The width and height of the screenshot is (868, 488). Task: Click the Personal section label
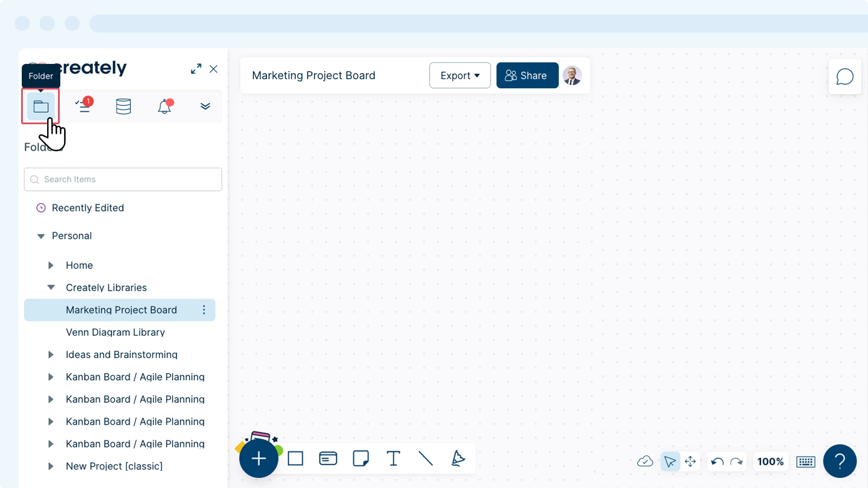click(72, 236)
